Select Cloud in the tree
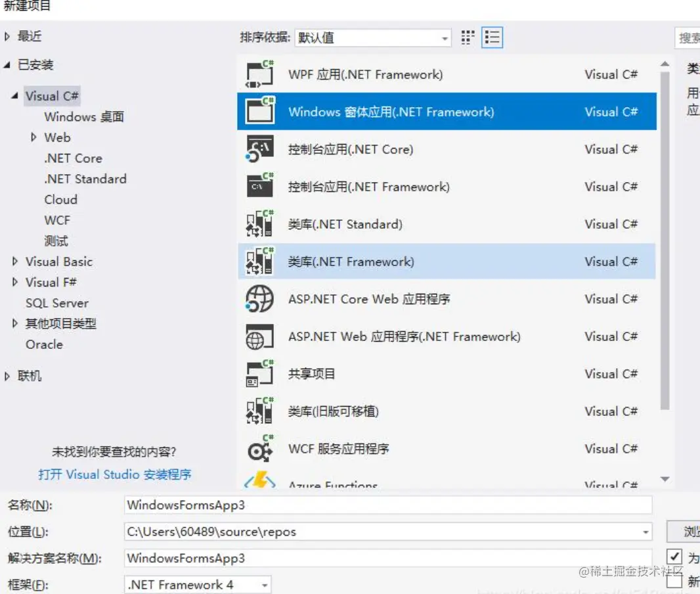This screenshot has width=700, height=594. pos(60,200)
